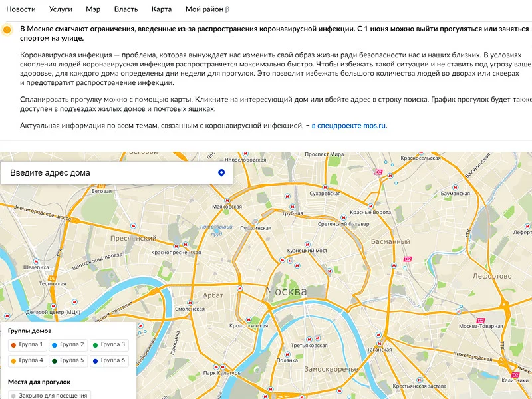Toggle Группа 2 house group filter
The width and height of the screenshot is (532, 399).
68,344
